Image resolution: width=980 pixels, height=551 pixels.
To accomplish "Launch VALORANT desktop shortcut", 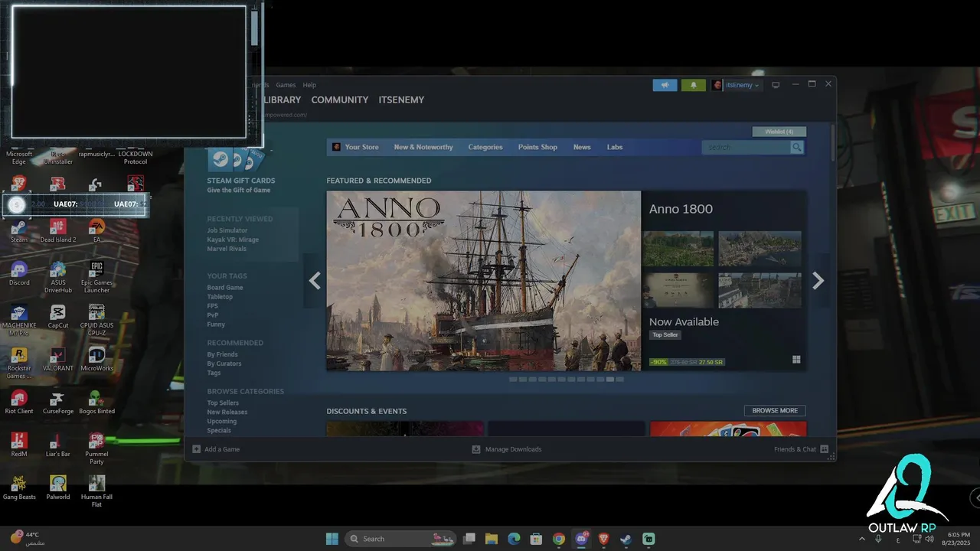I will coord(57,359).
